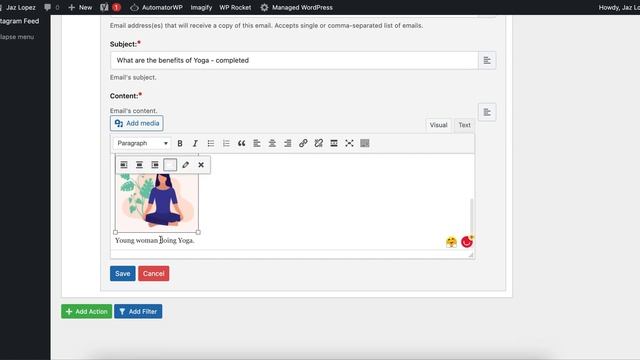The image size is (640, 360).
Task: Toggle italic formatting in the editor
Action: 195,143
